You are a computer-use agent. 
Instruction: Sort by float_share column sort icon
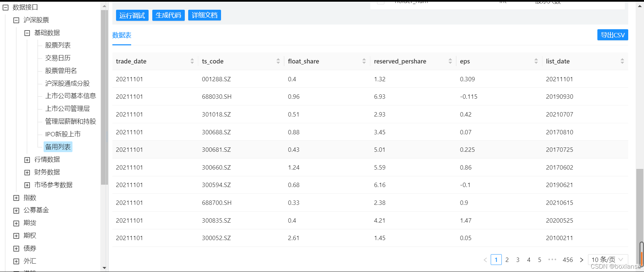click(x=364, y=61)
